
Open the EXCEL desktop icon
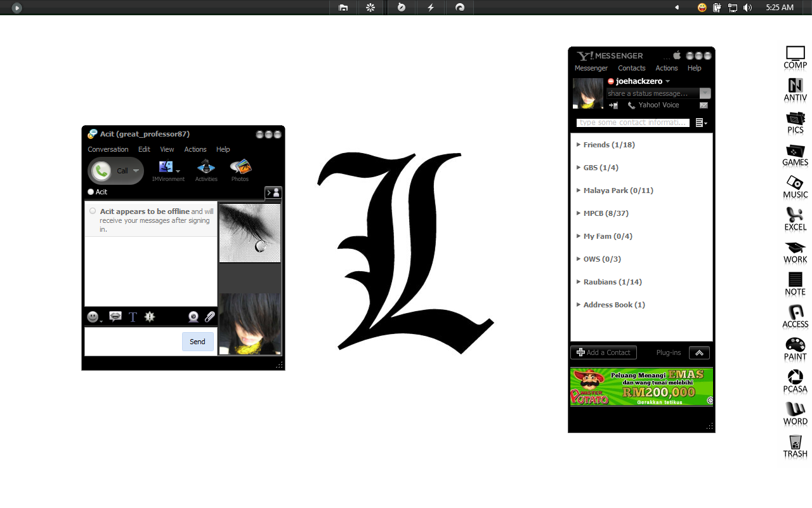click(x=795, y=219)
